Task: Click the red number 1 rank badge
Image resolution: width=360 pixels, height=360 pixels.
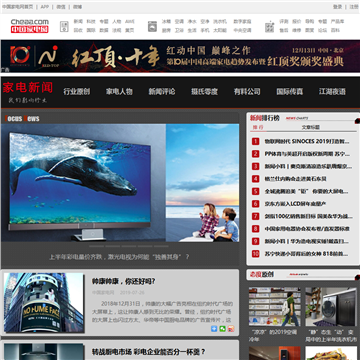Action: (x=255, y=141)
